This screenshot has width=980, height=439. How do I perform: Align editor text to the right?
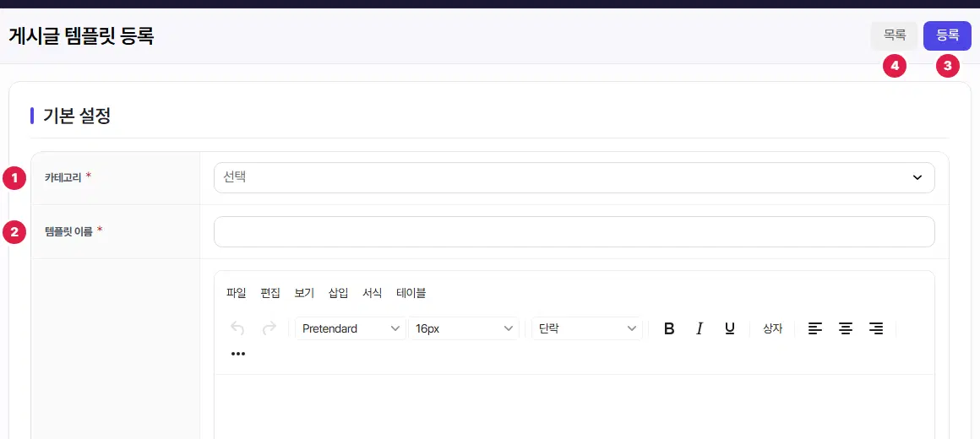(x=876, y=328)
